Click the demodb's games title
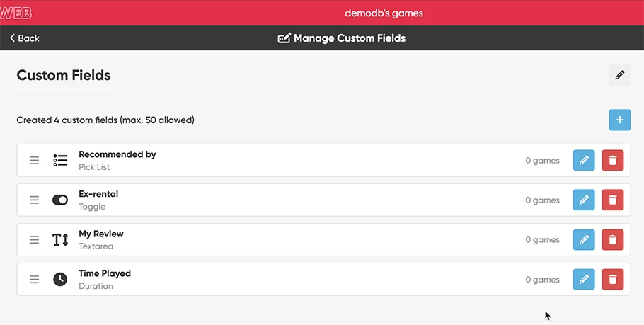The width and height of the screenshot is (644, 325). coord(384,13)
